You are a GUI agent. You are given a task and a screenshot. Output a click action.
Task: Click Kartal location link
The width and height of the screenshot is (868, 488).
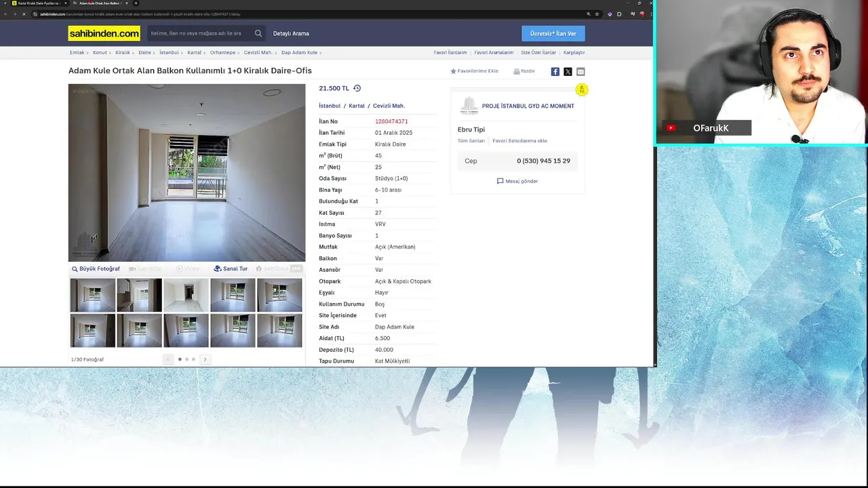(x=357, y=106)
